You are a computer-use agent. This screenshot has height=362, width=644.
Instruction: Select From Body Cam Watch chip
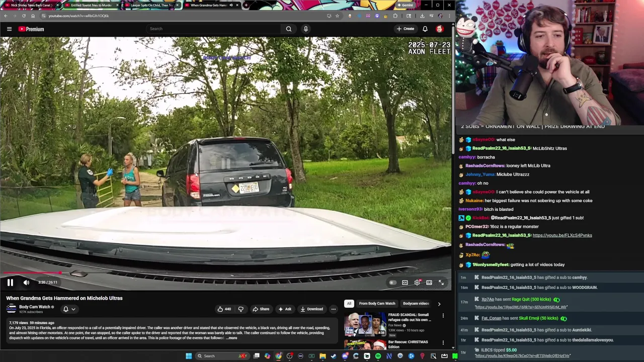377,304
